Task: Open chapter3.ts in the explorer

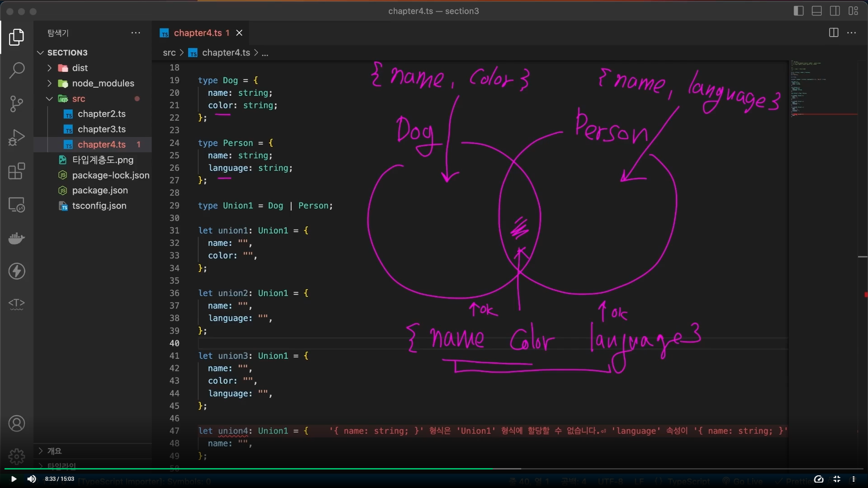Action: coord(101,129)
